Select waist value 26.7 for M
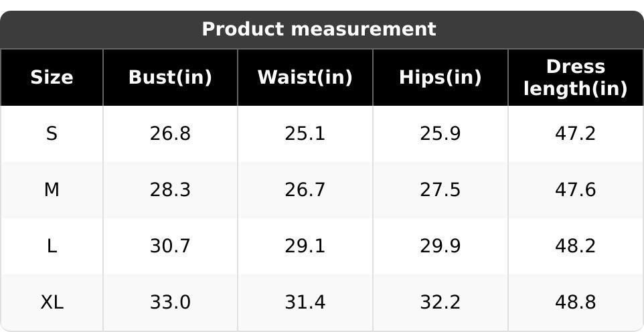The image size is (644, 332). click(305, 190)
